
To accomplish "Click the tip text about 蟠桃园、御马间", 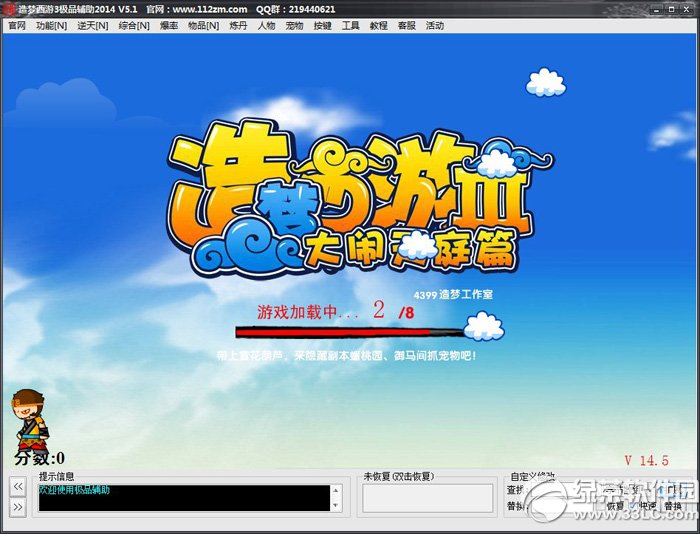I will (x=346, y=356).
